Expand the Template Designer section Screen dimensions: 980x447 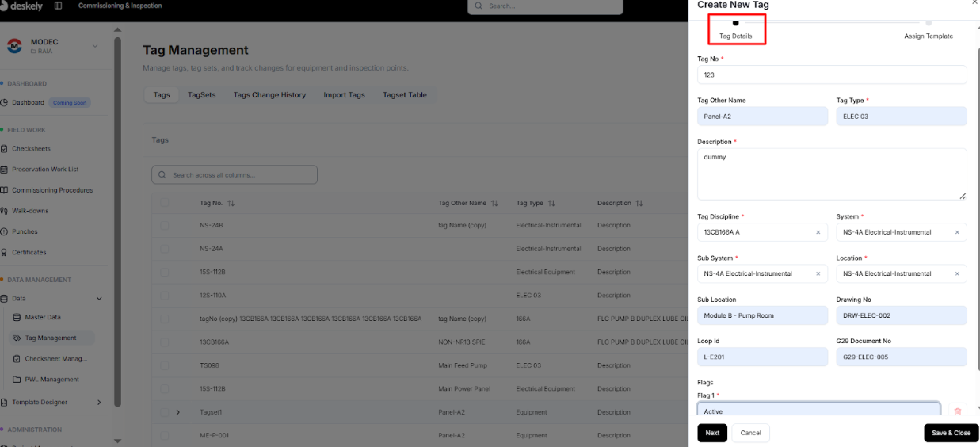point(99,402)
